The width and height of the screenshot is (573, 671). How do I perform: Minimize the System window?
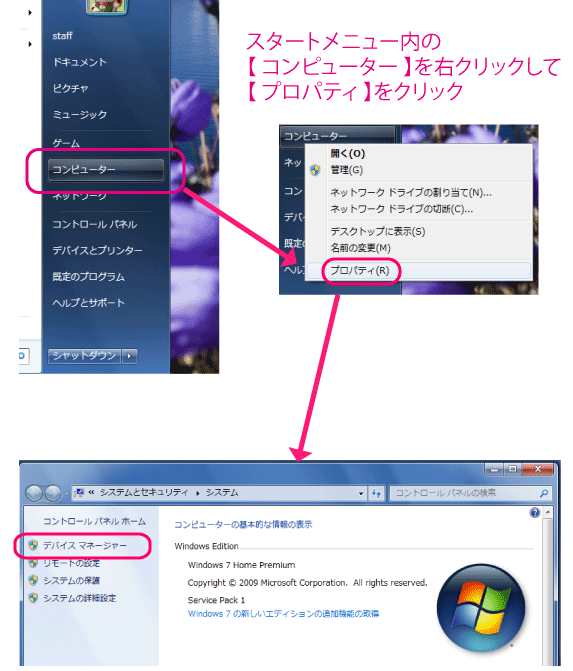tap(494, 469)
